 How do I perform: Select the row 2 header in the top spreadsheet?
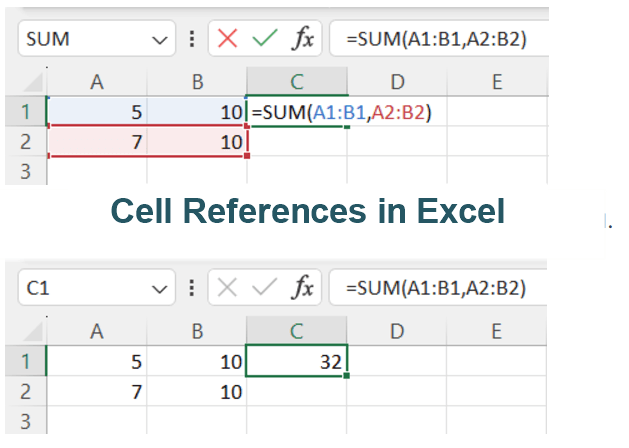coord(26,142)
